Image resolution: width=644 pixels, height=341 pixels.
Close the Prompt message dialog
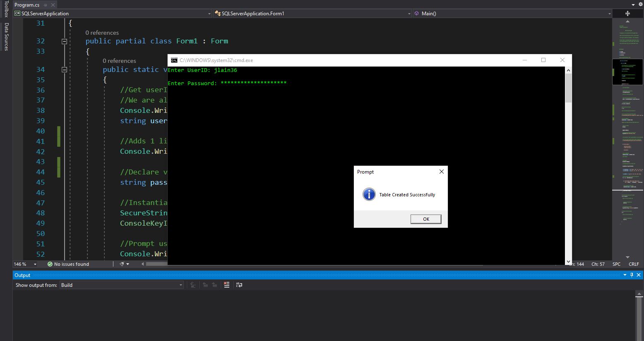[441, 172]
